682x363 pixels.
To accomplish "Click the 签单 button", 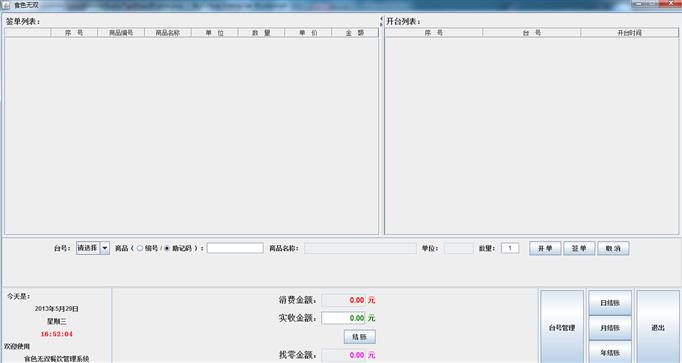I will 579,248.
